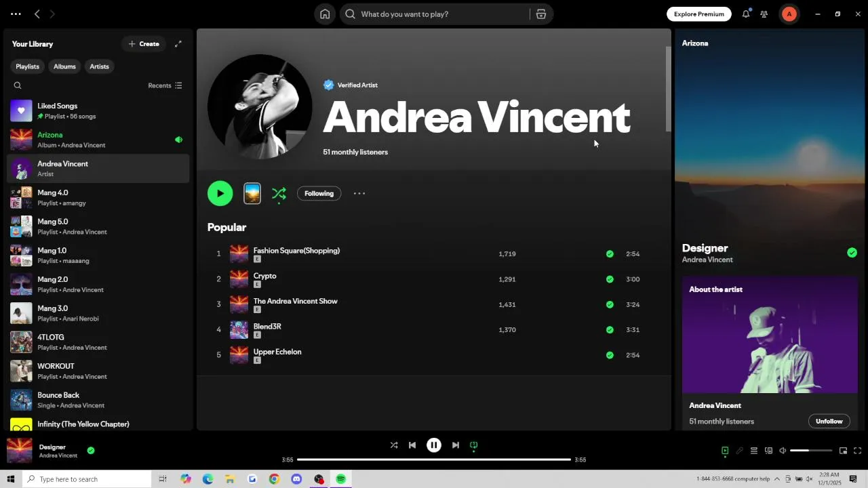Seek on the song progress bar
Image resolution: width=868 pixels, height=488 pixels.
[434, 460]
